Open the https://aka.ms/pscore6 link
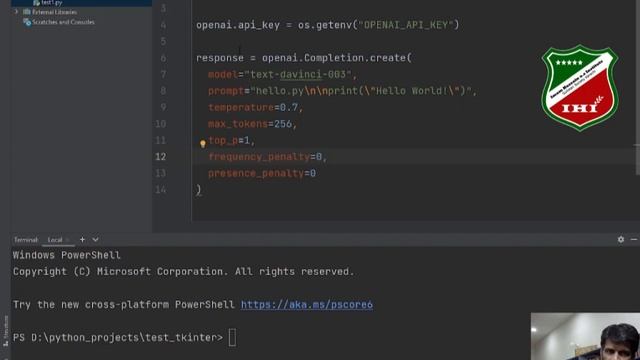The width and height of the screenshot is (640, 360). click(x=307, y=304)
